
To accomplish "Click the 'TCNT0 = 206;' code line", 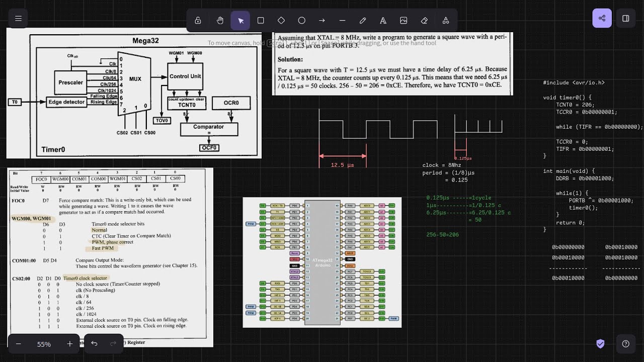I will [x=575, y=105].
